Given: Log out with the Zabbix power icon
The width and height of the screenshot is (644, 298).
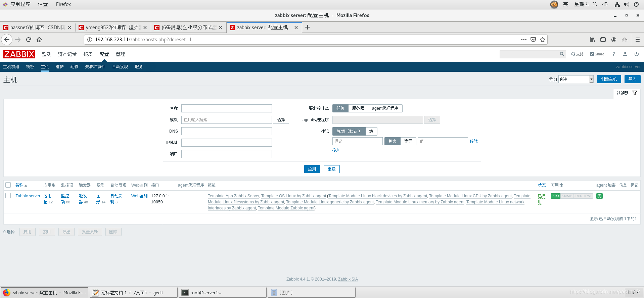Looking at the screenshot, I should (636, 54).
